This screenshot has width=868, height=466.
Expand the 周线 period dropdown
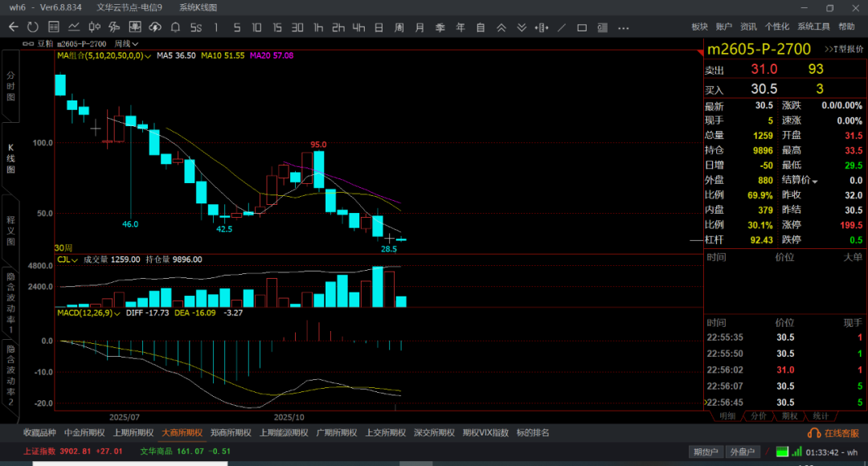(126, 43)
